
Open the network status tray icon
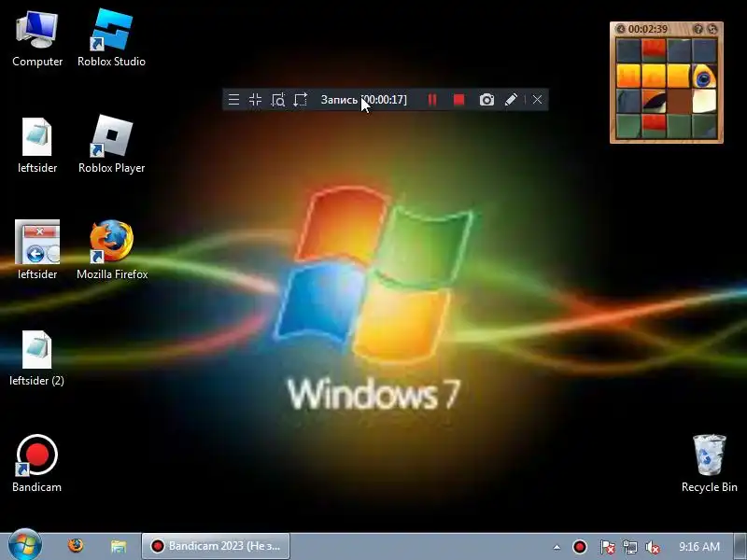coord(629,547)
